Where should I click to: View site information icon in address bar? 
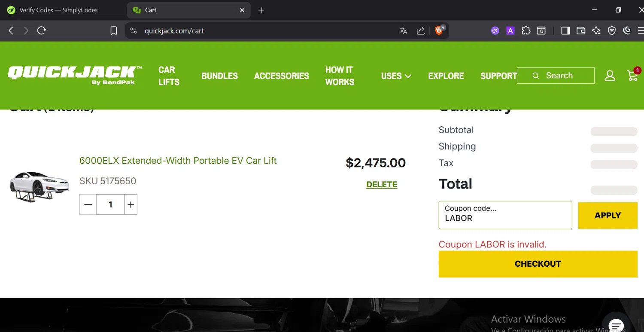pos(134,30)
